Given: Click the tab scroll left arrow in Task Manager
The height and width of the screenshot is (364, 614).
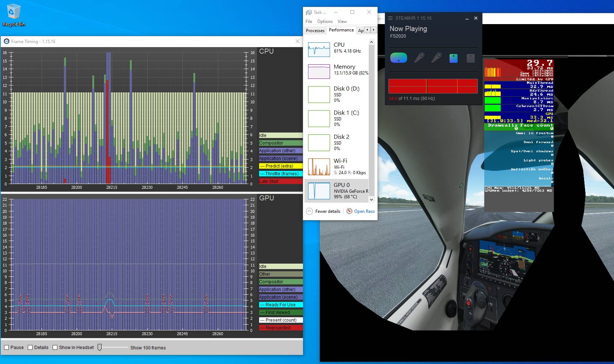Looking at the screenshot, I should 367,30.
